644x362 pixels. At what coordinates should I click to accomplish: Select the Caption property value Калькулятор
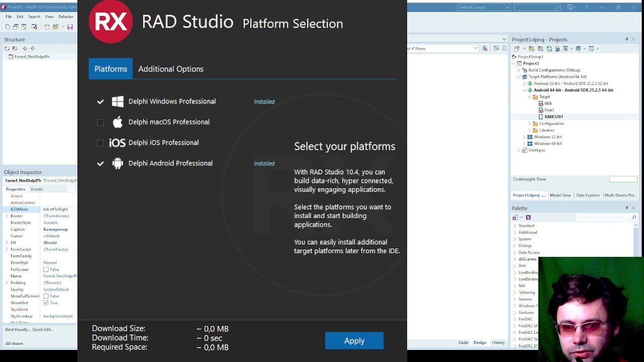[x=55, y=229]
